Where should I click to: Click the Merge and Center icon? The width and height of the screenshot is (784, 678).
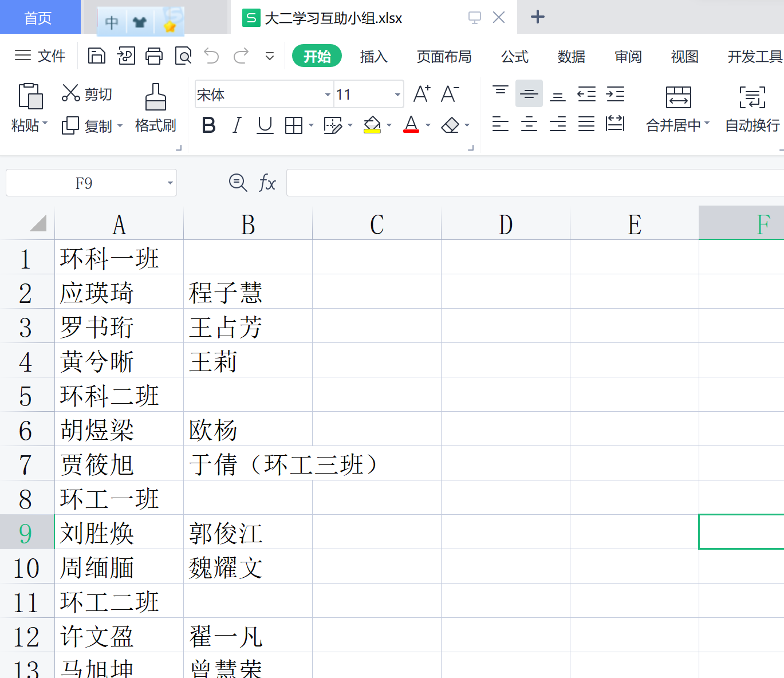(678, 97)
